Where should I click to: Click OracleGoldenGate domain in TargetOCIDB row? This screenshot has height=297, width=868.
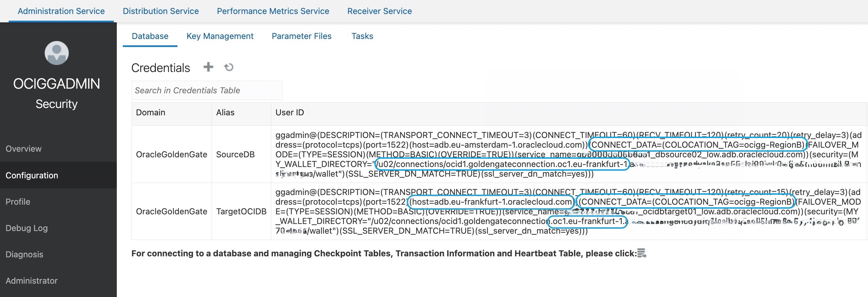[172, 211]
